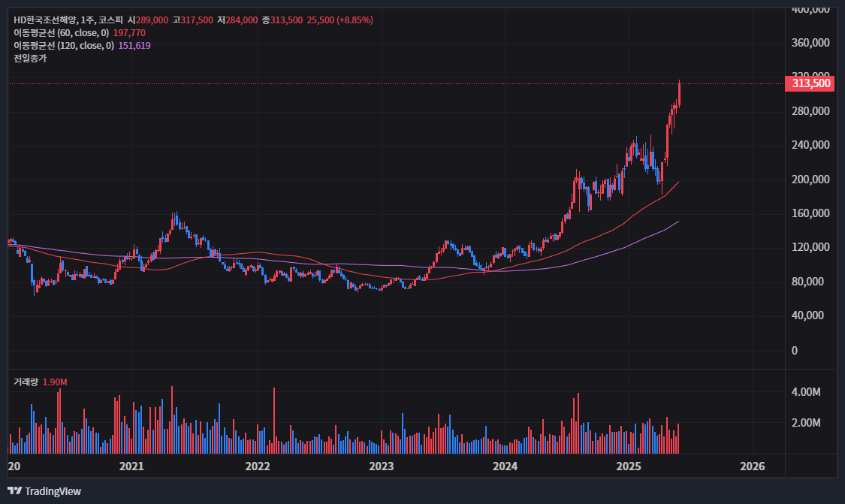845x504 pixels.
Task: Click the 2023 time axis label
Action: click(382, 466)
